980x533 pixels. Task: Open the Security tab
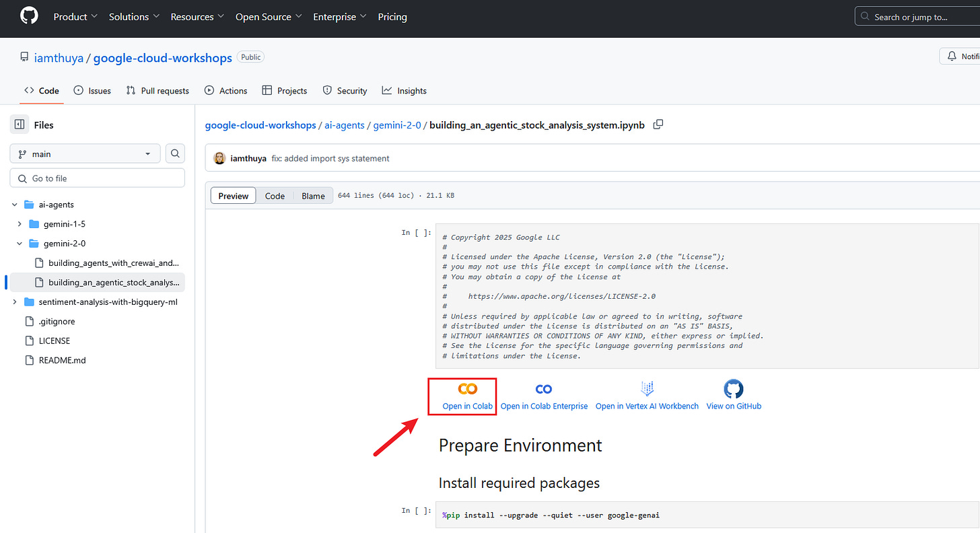click(345, 90)
